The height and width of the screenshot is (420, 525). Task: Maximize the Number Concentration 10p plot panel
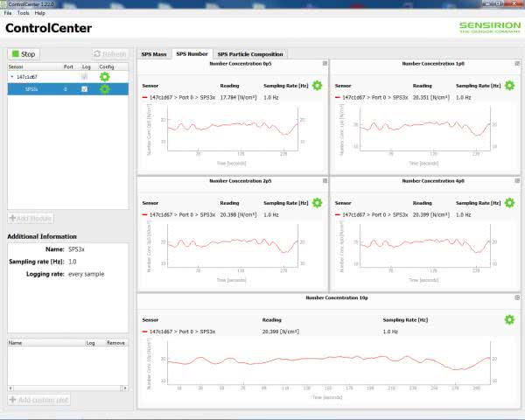(516, 297)
